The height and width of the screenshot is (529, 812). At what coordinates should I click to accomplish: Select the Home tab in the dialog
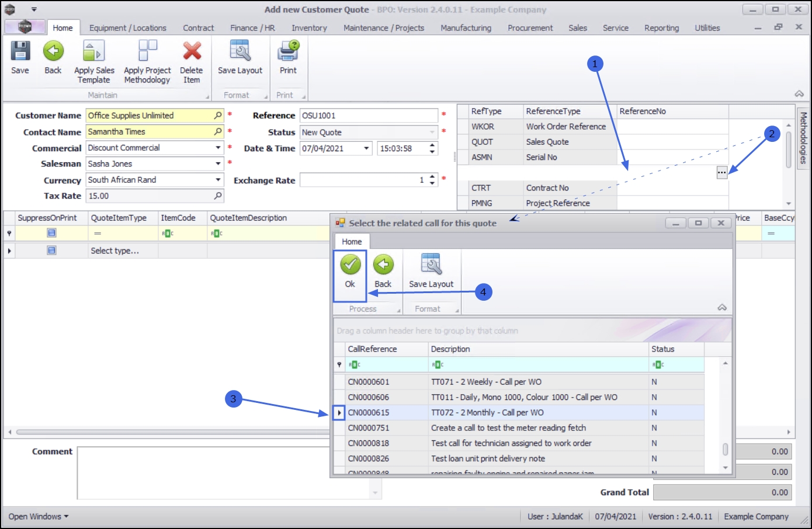352,242
